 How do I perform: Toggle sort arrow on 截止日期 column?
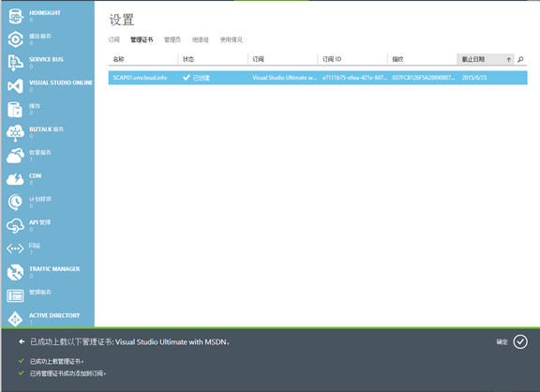[509, 60]
